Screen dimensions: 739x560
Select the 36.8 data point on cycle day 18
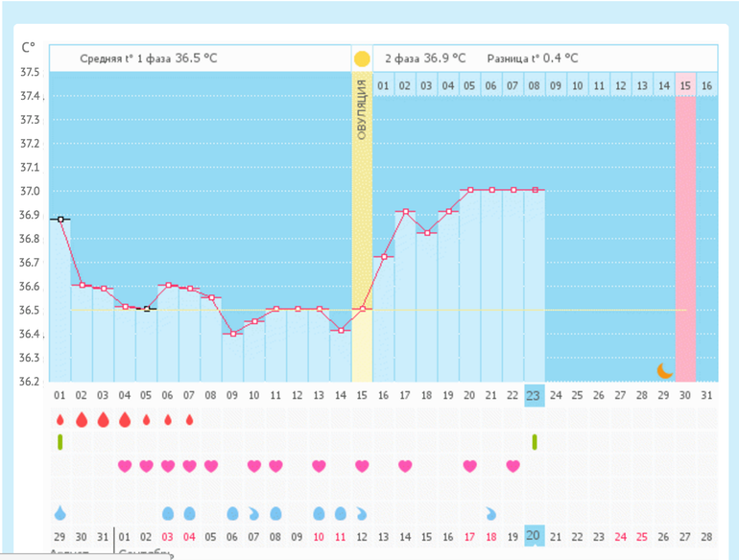click(427, 233)
